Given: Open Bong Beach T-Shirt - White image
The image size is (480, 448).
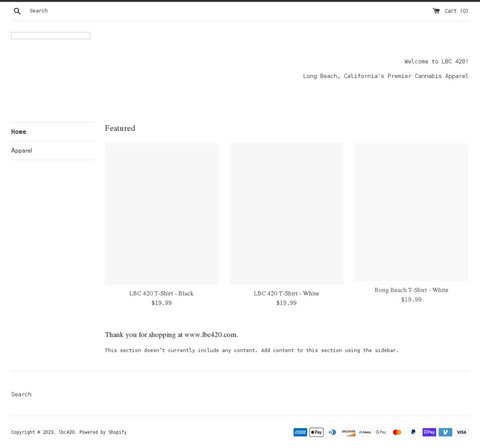Looking at the screenshot, I should (411, 212).
